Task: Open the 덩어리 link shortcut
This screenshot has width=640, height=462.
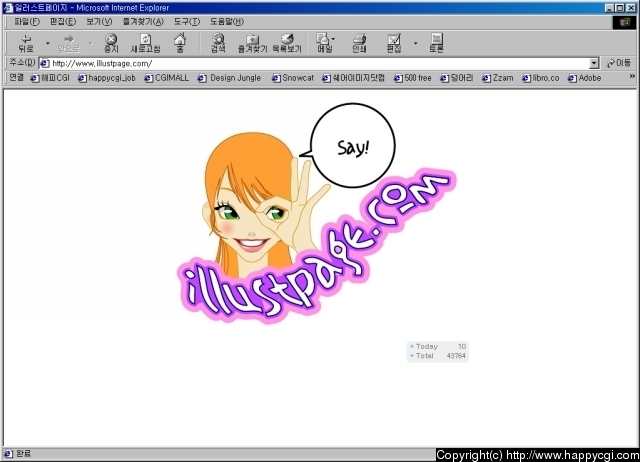Action: click(x=457, y=78)
